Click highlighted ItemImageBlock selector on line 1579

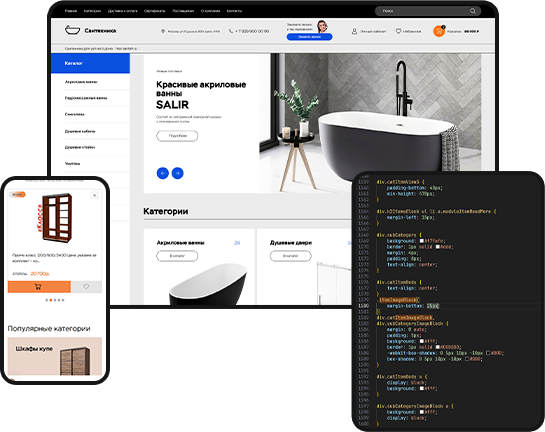(398, 300)
